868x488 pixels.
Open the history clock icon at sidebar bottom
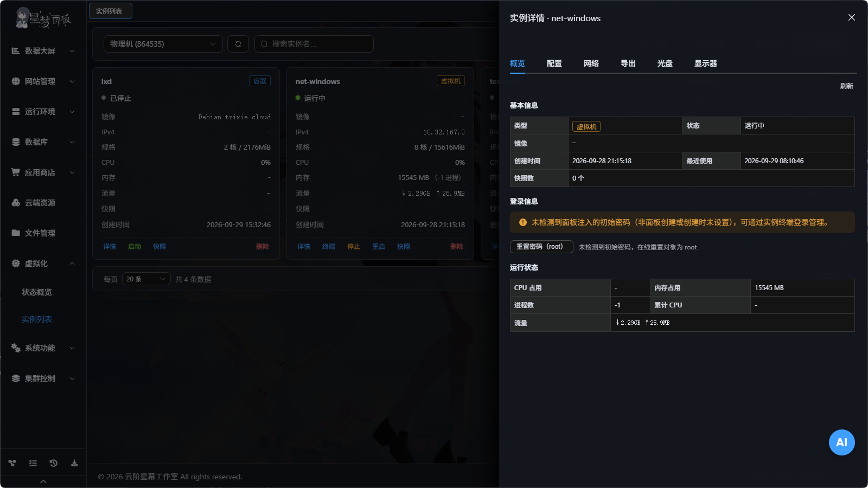pyautogui.click(x=53, y=463)
